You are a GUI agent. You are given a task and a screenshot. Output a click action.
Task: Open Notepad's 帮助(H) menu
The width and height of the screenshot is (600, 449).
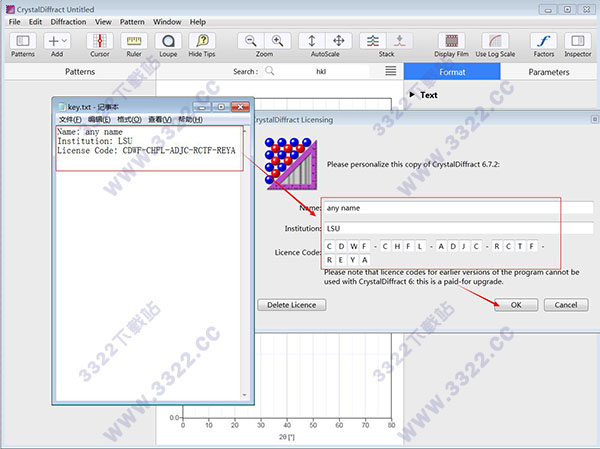pos(190,119)
